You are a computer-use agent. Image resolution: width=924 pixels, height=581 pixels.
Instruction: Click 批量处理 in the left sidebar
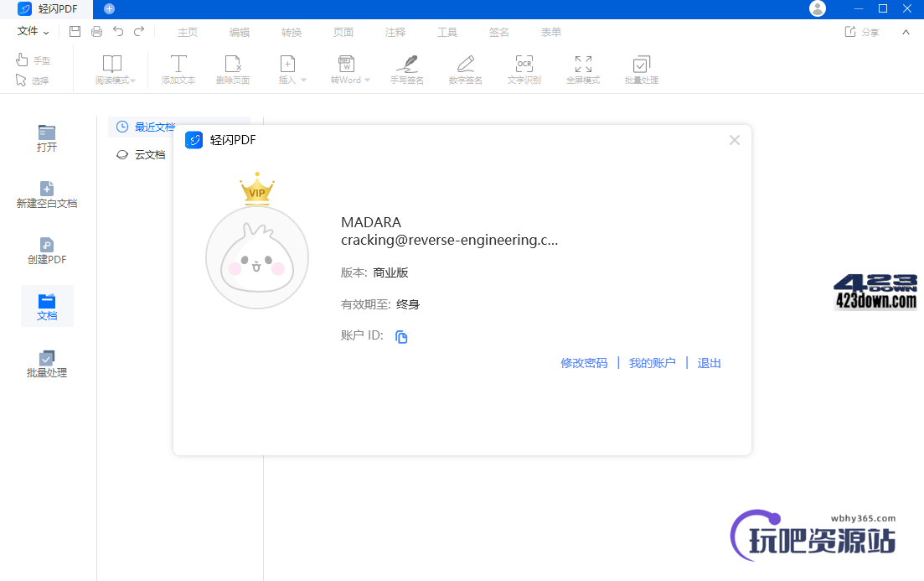pyautogui.click(x=47, y=364)
